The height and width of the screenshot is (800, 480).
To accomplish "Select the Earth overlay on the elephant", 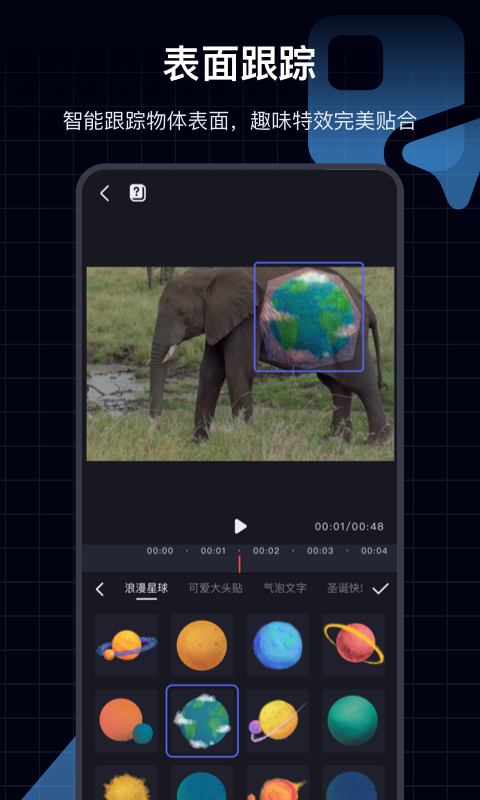I will [x=309, y=317].
